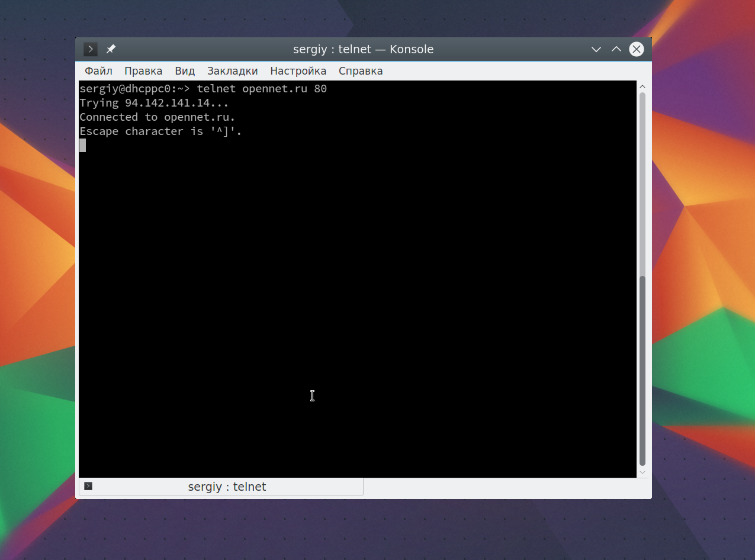Open the Справка menu
Screen dimensions: 755x560
(361, 71)
